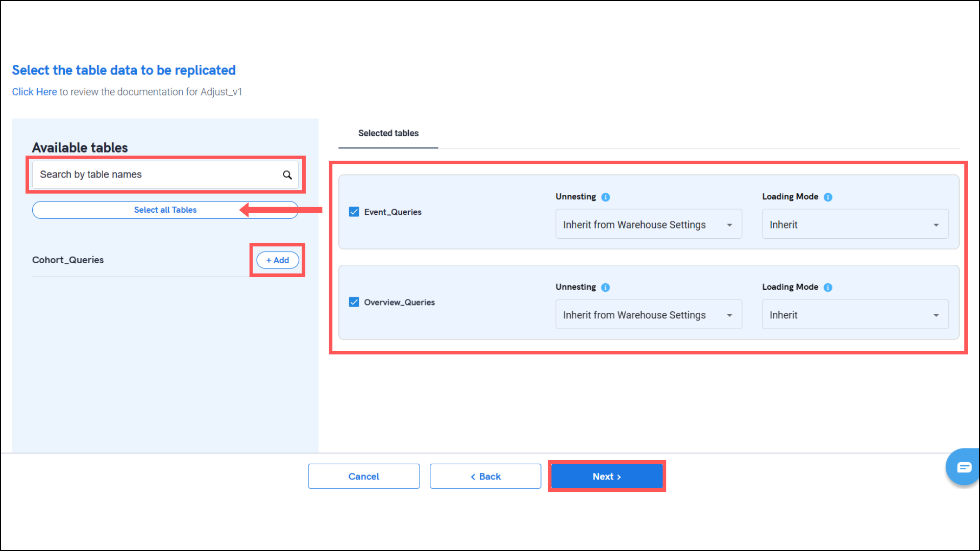Expand Overview_Queries Loading Mode dropdown
The height and width of the screenshot is (551, 980).
pos(855,315)
